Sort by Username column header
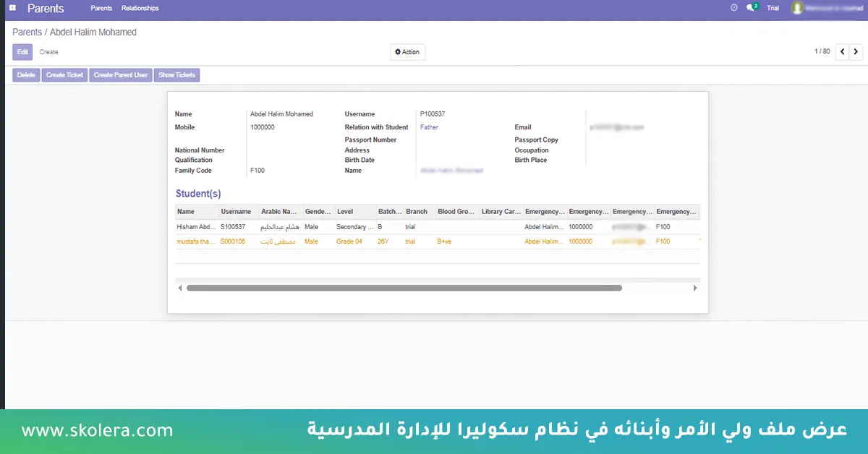 pos(236,212)
